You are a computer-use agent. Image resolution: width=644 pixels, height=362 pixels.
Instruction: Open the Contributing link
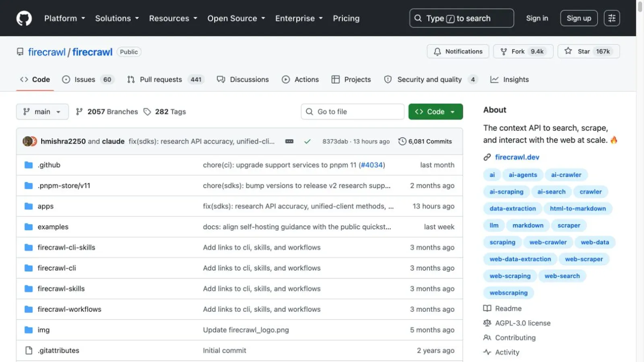click(510, 337)
